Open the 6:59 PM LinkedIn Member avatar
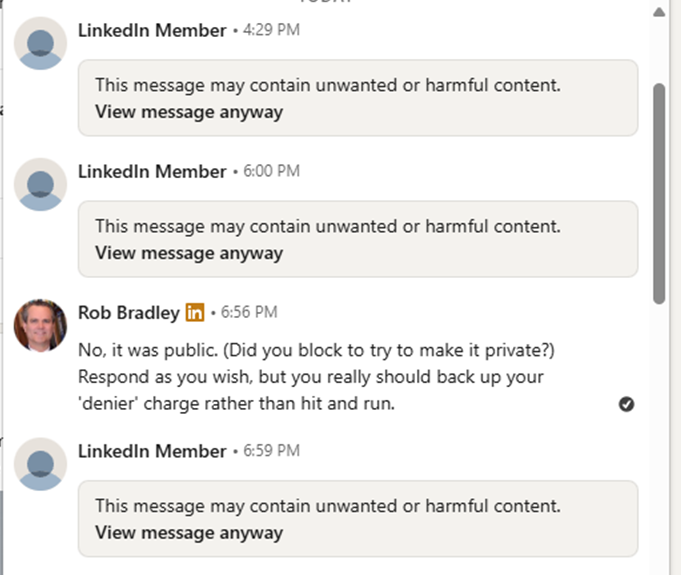 (40, 464)
